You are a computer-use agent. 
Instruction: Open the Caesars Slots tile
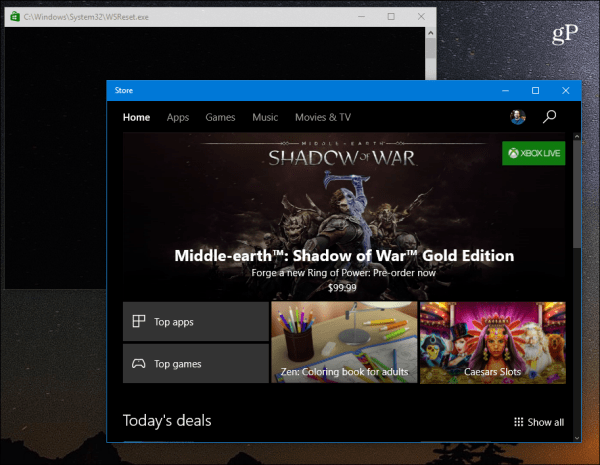coord(493,343)
